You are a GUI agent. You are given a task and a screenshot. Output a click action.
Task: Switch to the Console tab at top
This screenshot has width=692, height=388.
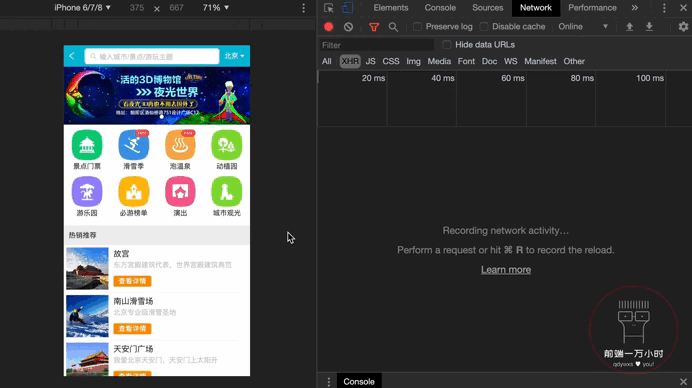click(440, 8)
